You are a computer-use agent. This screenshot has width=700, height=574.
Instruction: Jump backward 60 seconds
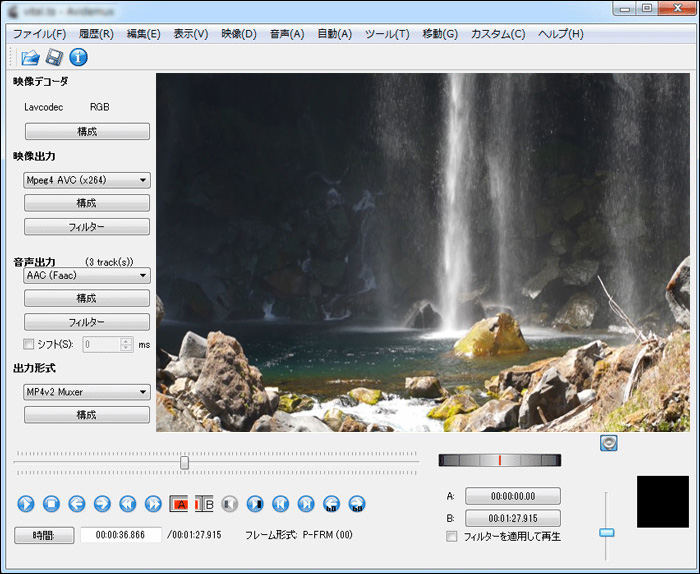point(332,504)
